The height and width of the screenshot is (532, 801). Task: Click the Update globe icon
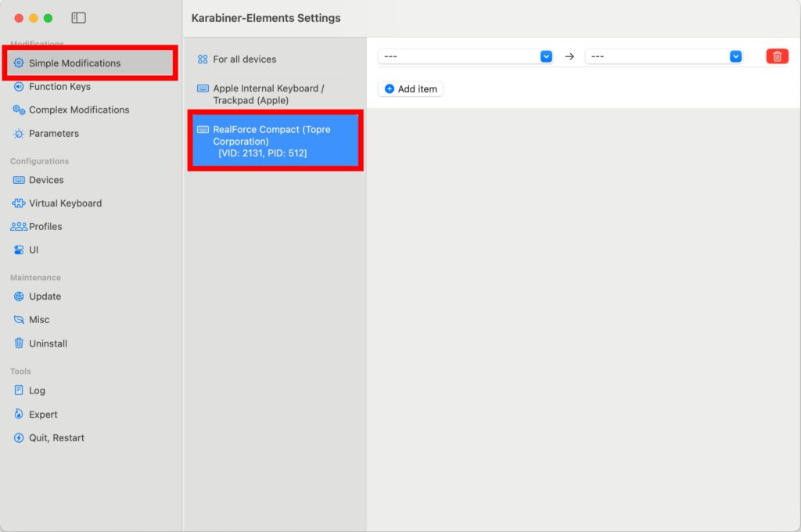pyautogui.click(x=20, y=297)
